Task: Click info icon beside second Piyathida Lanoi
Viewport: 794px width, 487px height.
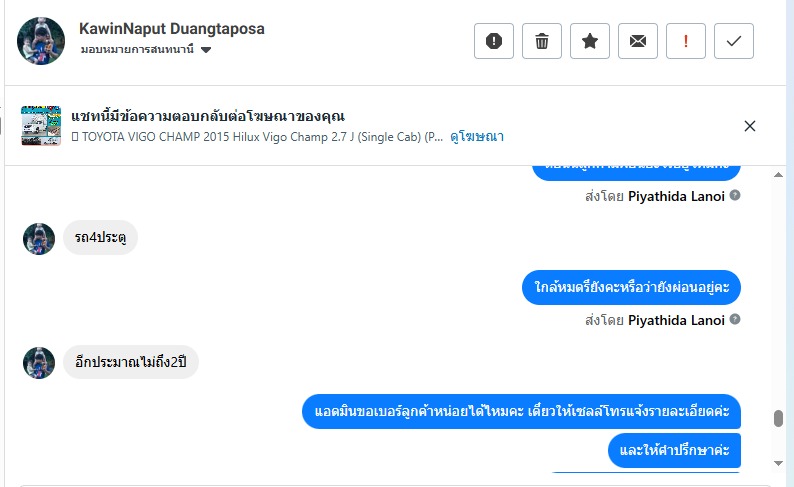Action: point(735,320)
